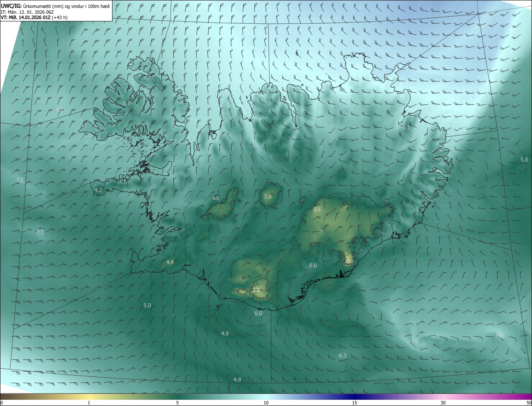This screenshot has width=532, height=406.
Task: Click the 6.3 value over the southern sea
Action: coord(342,356)
